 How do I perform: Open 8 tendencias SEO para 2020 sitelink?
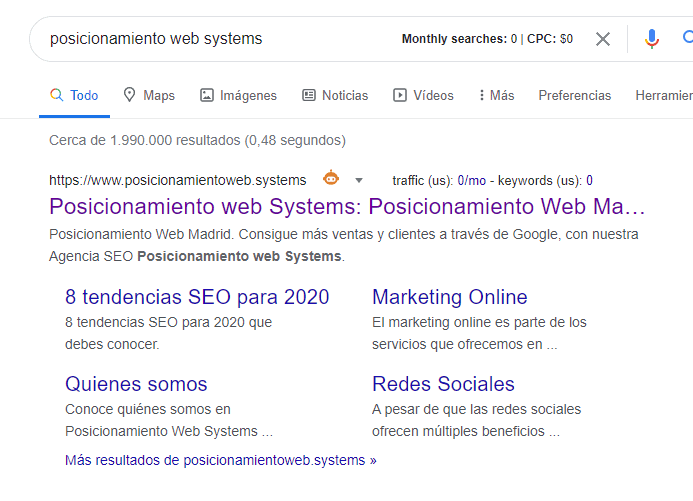pyautogui.click(x=197, y=297)
